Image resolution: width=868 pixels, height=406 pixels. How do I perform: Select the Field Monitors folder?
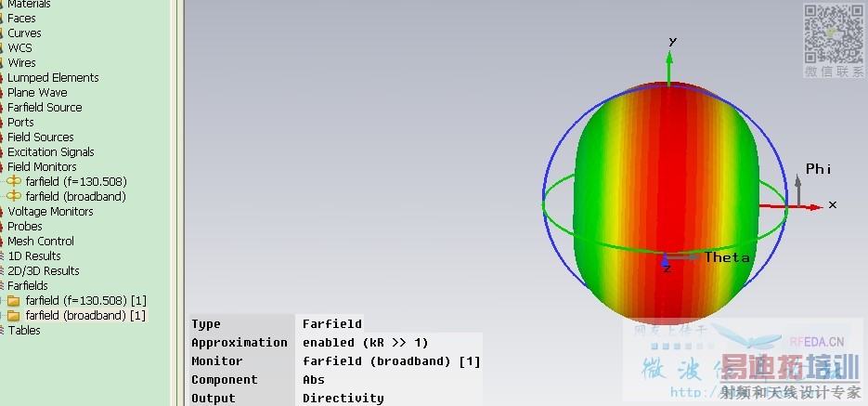pos(42,166)
